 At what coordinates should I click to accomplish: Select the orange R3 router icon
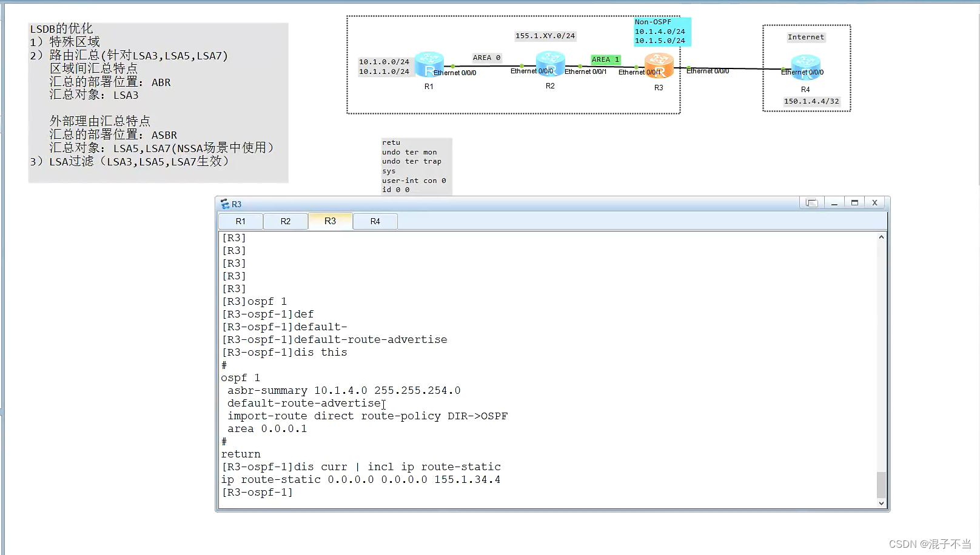[659, 65]
